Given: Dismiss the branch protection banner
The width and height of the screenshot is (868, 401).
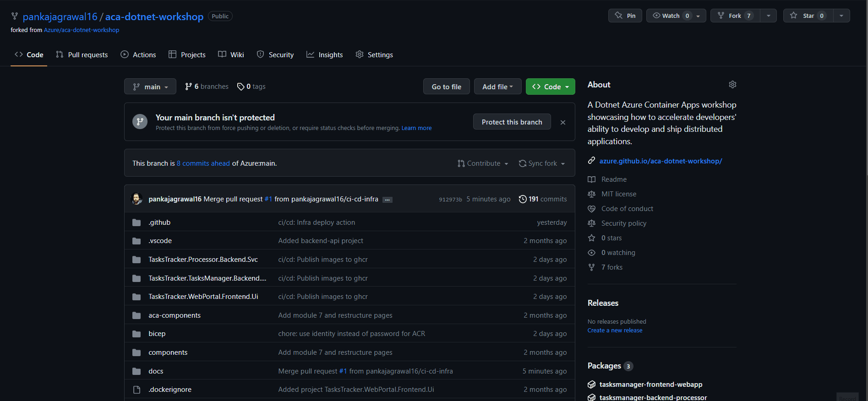Looking at the screenshot, I should [563, 122].
